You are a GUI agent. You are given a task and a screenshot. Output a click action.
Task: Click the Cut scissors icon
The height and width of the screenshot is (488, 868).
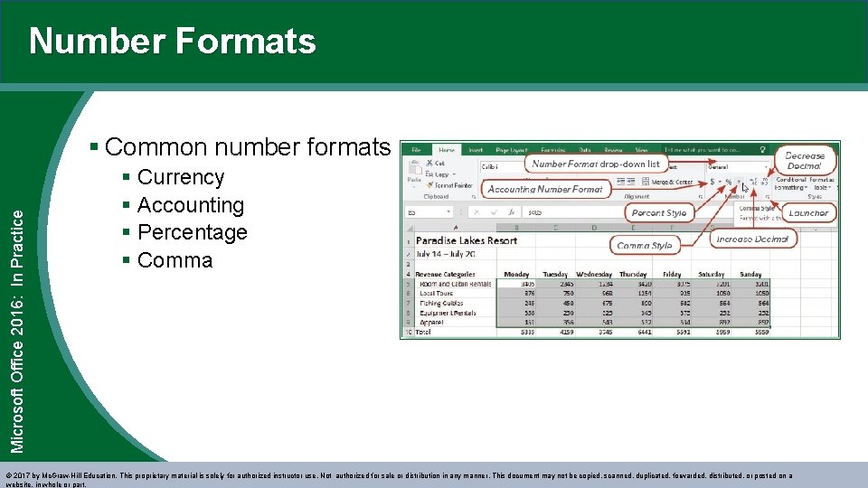click(x=429, y=164)
